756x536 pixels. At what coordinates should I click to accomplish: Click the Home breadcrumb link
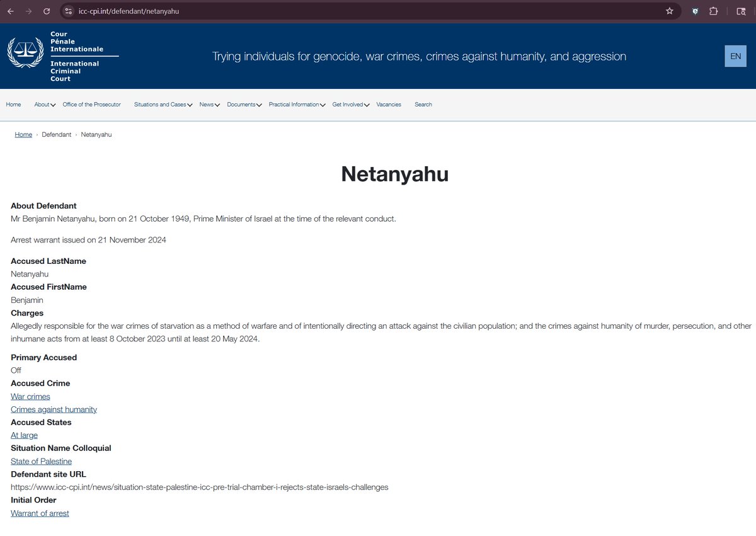(23, 135)
